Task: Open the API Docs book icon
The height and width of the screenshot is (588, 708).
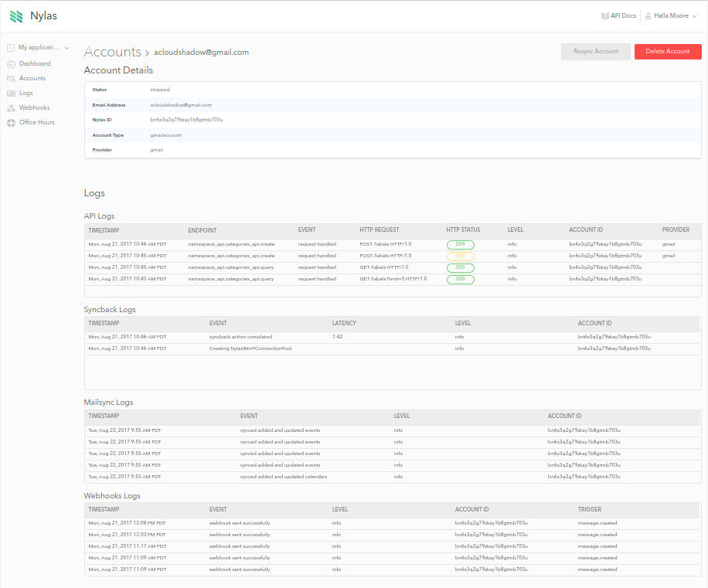Action: point(604,15)
